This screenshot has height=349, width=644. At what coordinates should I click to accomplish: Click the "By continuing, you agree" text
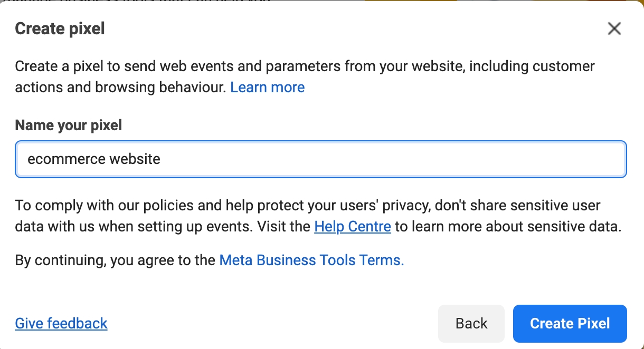(115, 260)
